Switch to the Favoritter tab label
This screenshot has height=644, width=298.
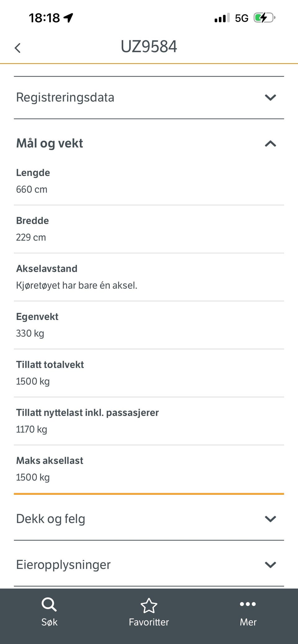coord(149,622)
